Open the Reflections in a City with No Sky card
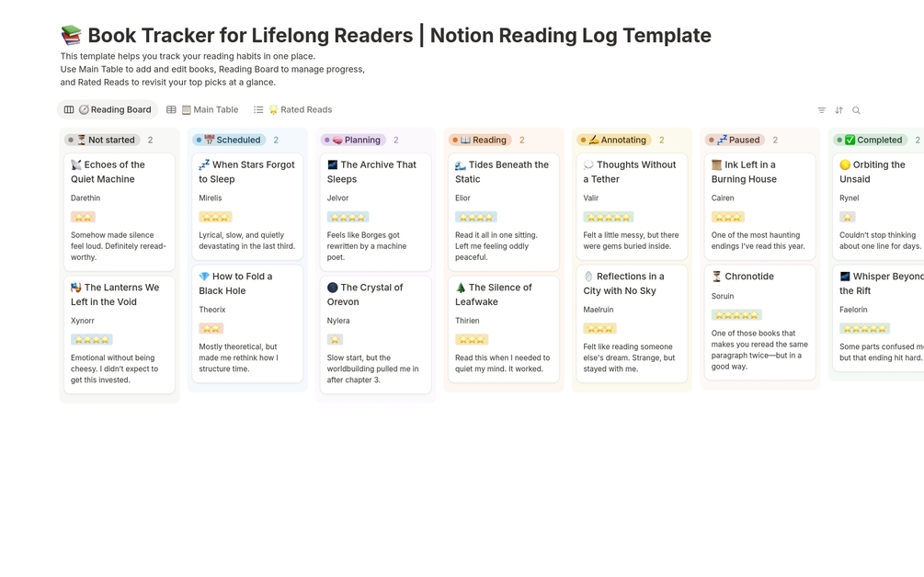This screenshot has width=924, height=577. (631, 283)
